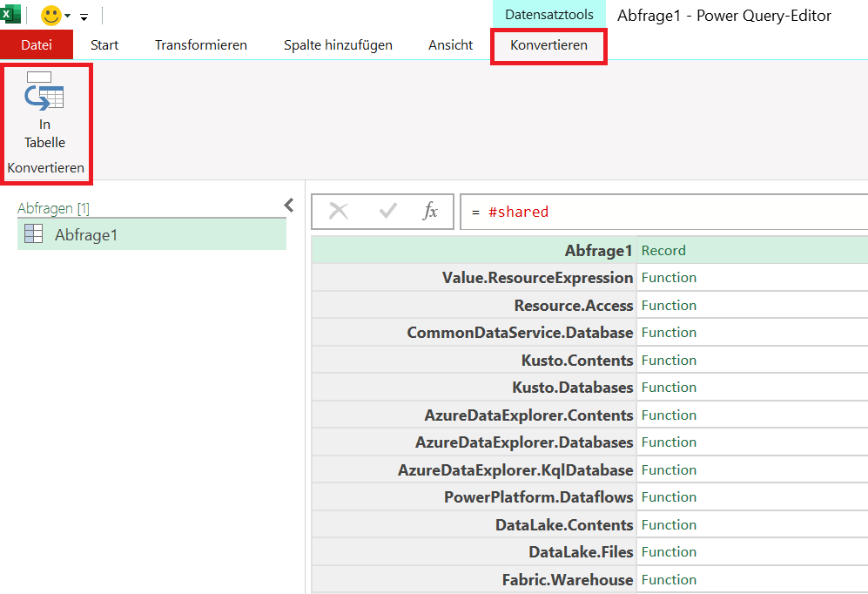Open the Datei menu
The height and width of the screenshot is (594, 868).
tap(37, 44)
